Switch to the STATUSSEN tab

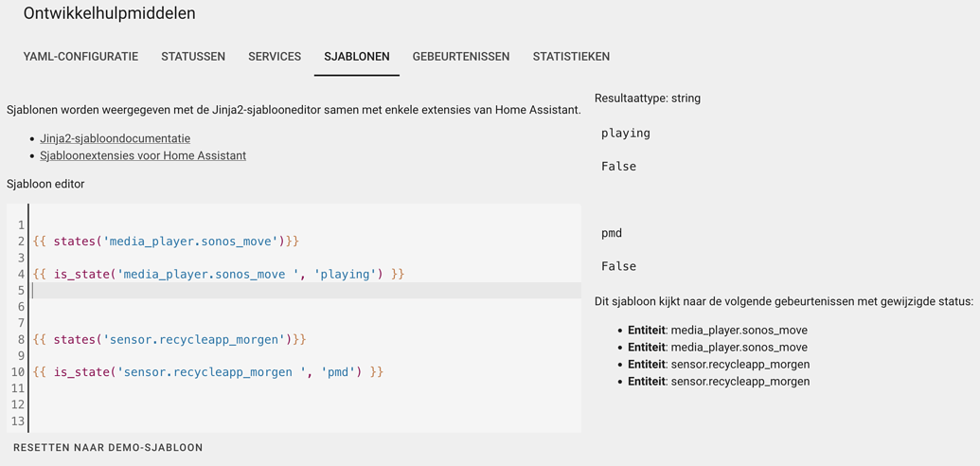coord(193,56)
